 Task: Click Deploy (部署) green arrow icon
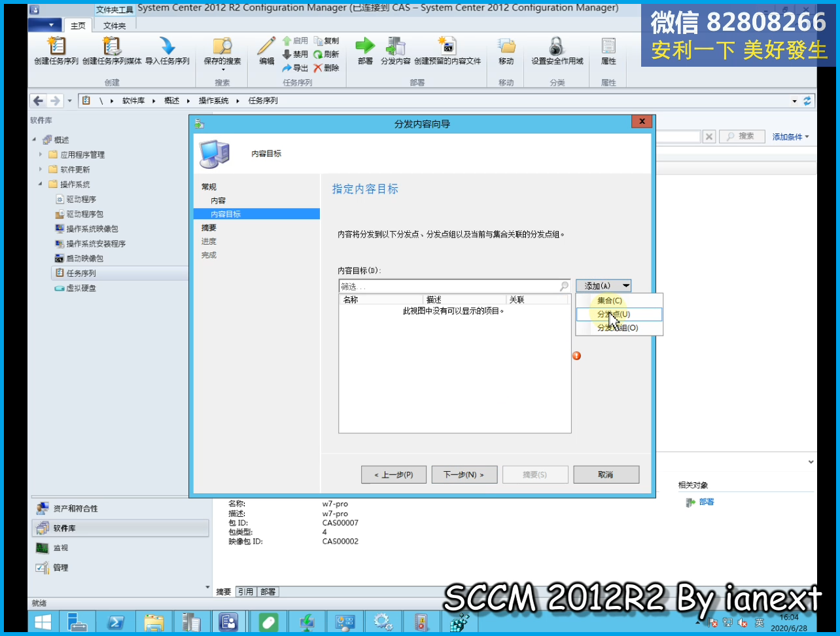(365, 46)
